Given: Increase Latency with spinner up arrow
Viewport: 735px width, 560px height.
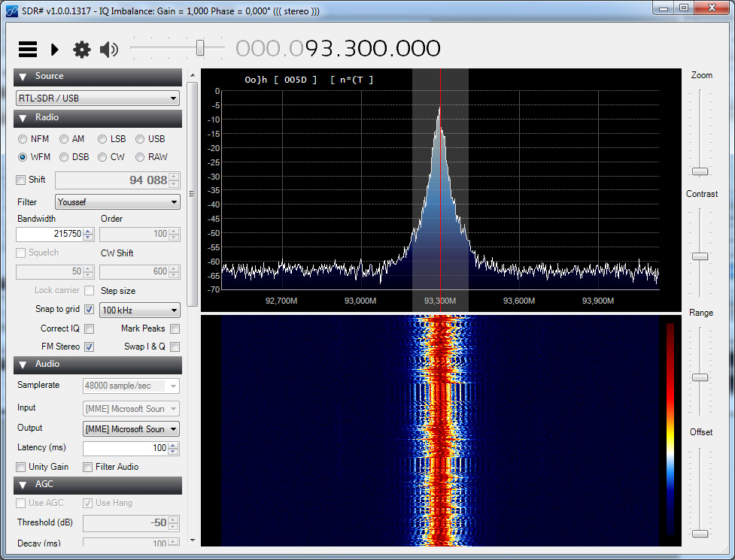Looking at the screenshot, I should point(174,445).
